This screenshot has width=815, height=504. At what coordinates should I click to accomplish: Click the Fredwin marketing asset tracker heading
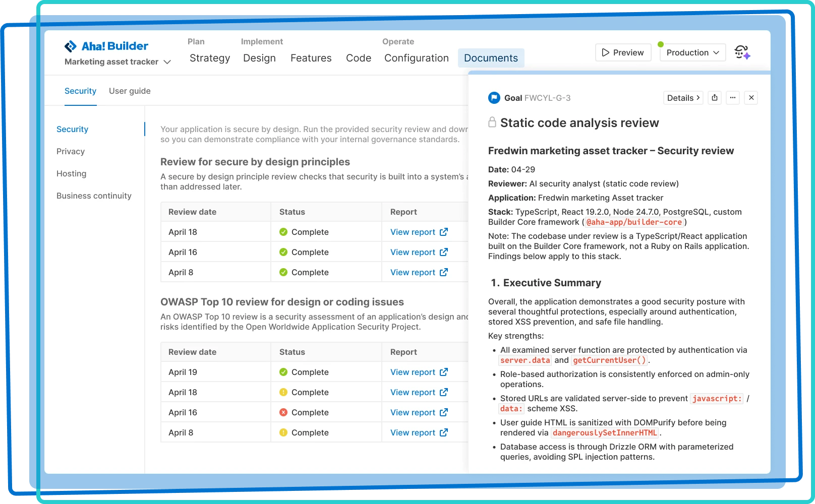click(611, 151)
